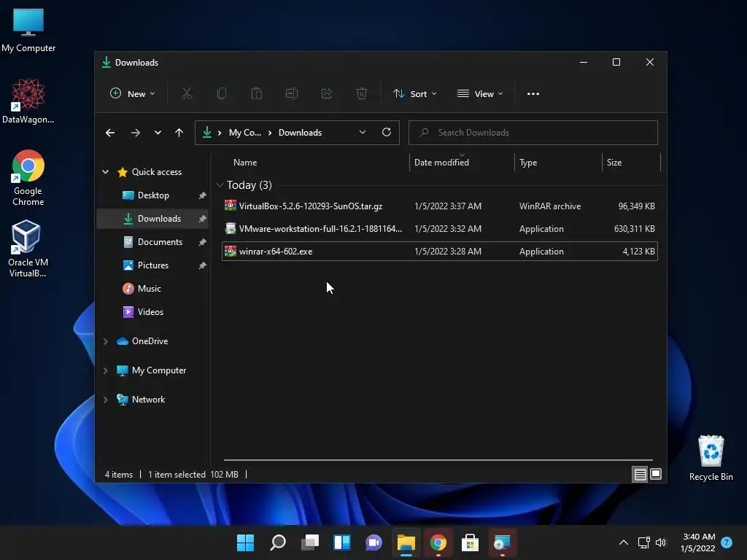Select Music in navigation pane
The width and height of the screenshot is (747, 560).
[152, 289]
